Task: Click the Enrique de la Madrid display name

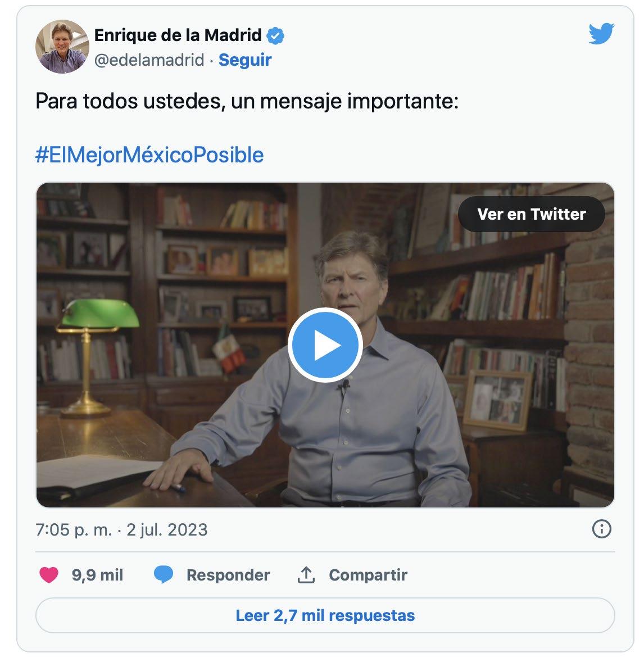Action: pos(178,35)
